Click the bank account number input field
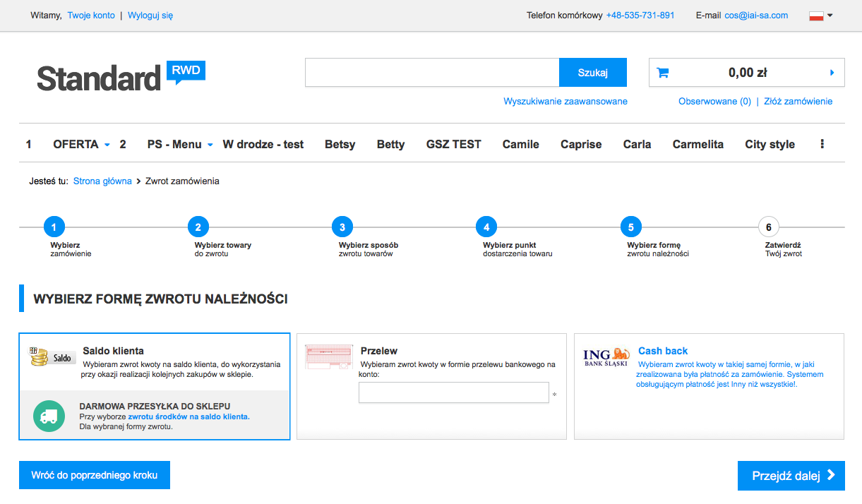Image resolution: width=862 pixels, height=504 pixels. pyautogui.click(x=453, y=392)
